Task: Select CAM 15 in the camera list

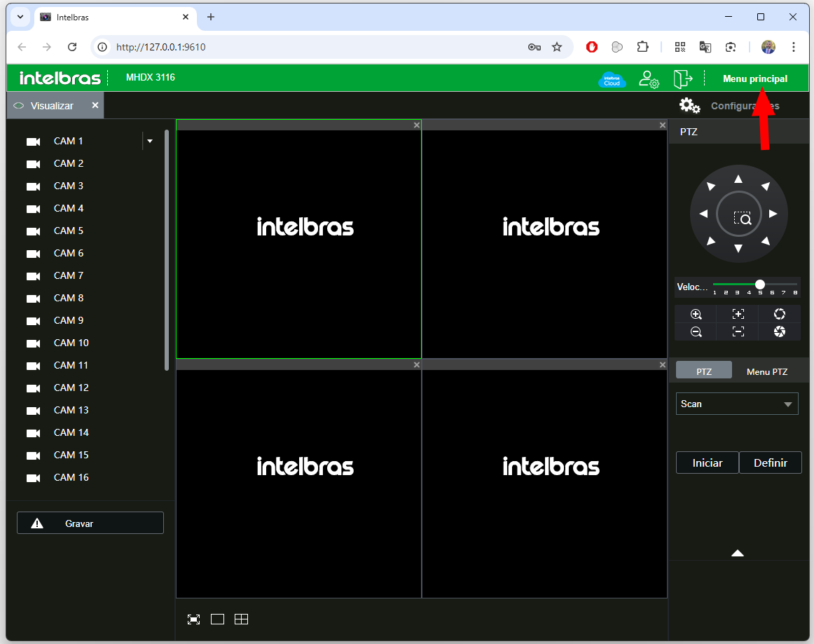Action: [x=71, y=455]
